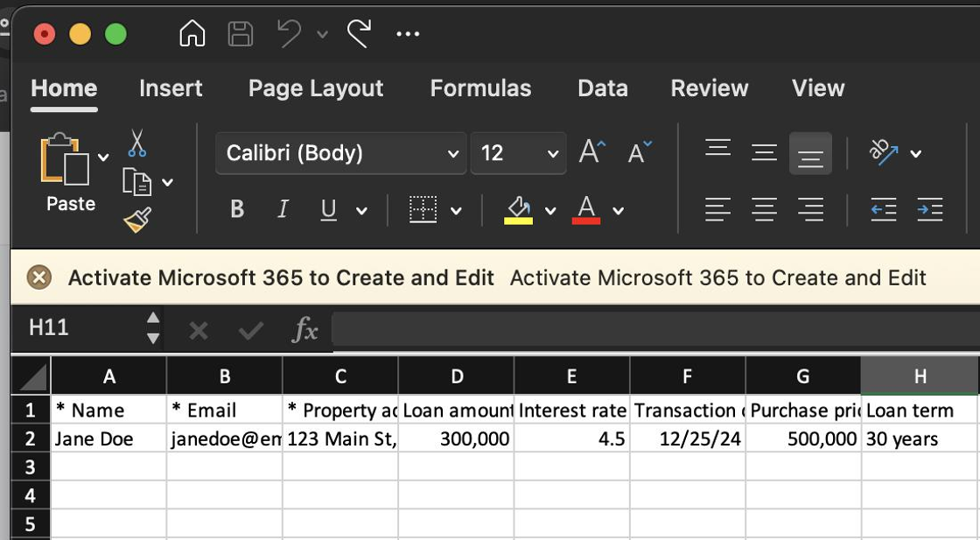Open the Data ribbon tab
This screenshot has height=540, width=980.
tap(602, 88)
